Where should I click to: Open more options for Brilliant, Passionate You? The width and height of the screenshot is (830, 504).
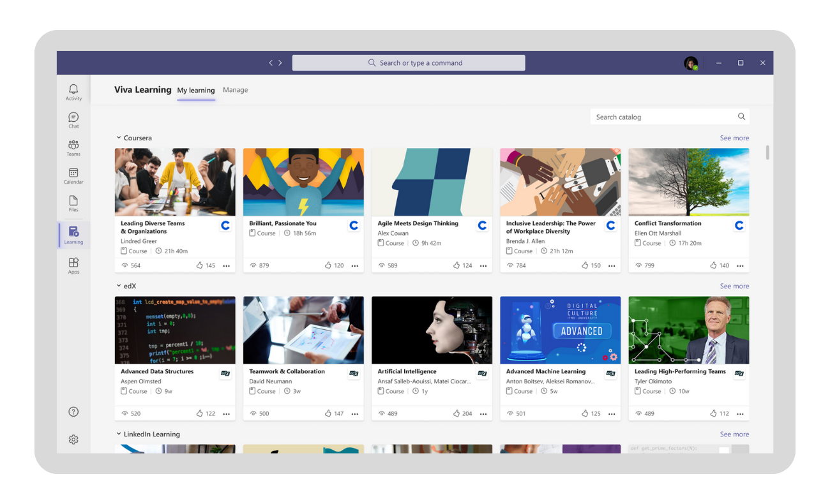(x=355, y=266)
